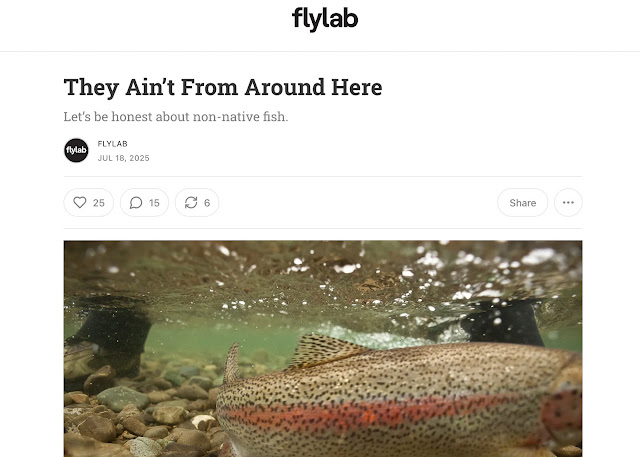Click the round flylab author avatar

tap(76, 150)
